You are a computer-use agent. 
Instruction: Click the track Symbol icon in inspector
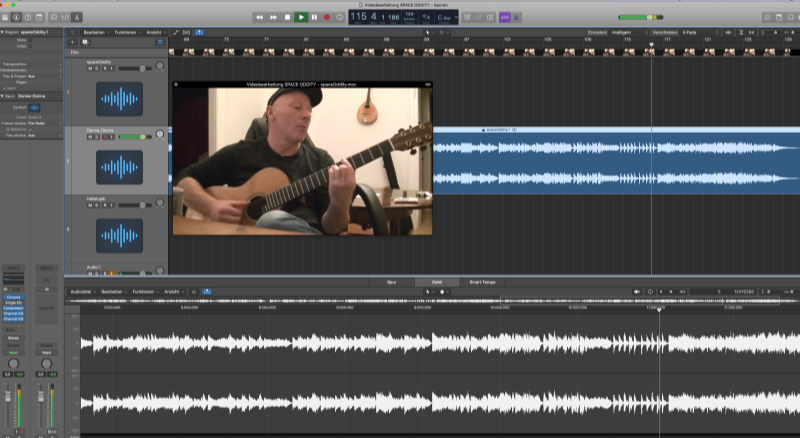34,108
